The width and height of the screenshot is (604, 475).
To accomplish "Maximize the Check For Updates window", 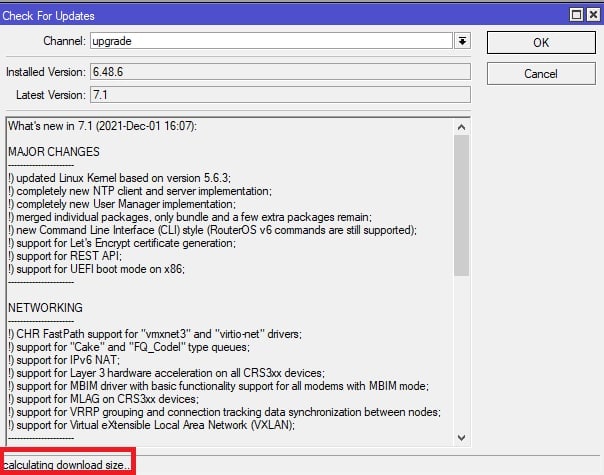I will pos(576,15).
